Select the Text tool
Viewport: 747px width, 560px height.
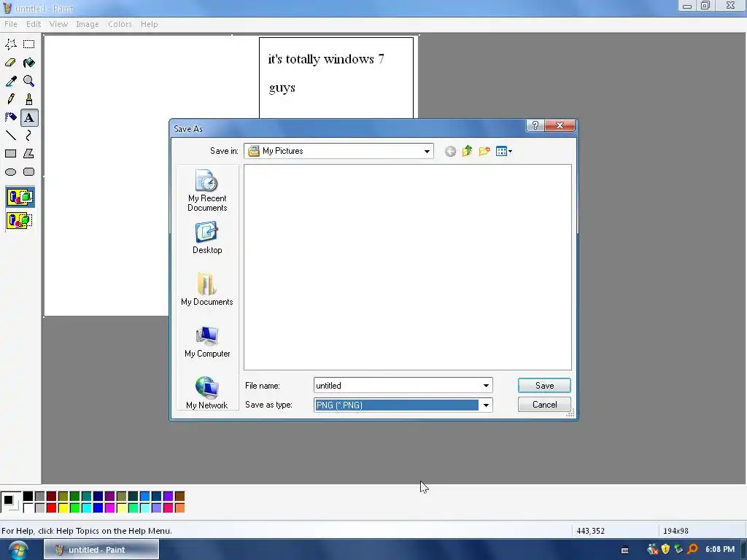[29, 117]
